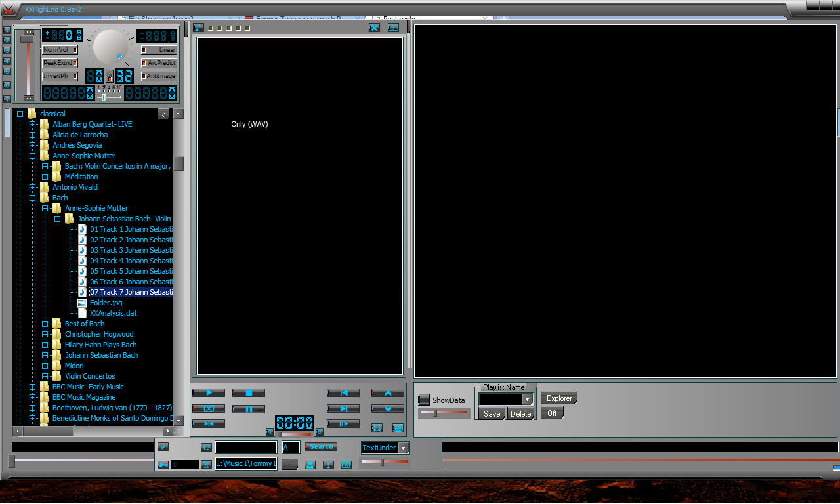Click the loop arrows icon in the search panel
The image size is (840, 504).
point(206,446)
